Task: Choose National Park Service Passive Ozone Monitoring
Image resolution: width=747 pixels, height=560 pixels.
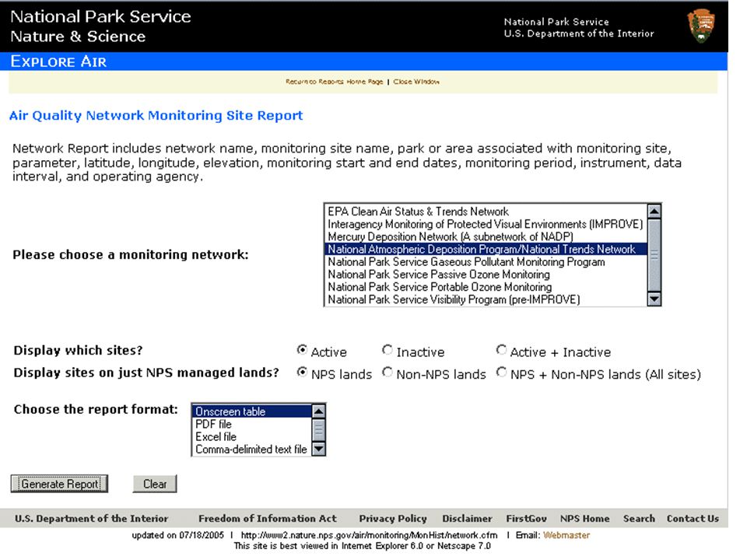Action: click(x=486, y=275)
